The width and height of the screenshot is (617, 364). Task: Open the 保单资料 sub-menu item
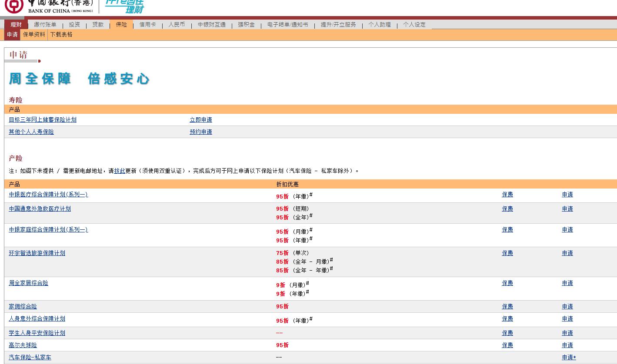click(x=34, y=35)
